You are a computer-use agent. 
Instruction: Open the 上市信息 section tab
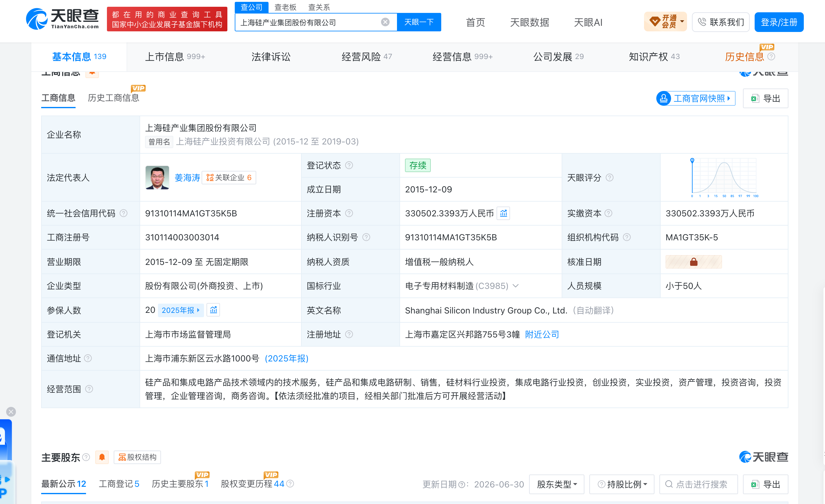pyautogui.click(x=175, y=57)
